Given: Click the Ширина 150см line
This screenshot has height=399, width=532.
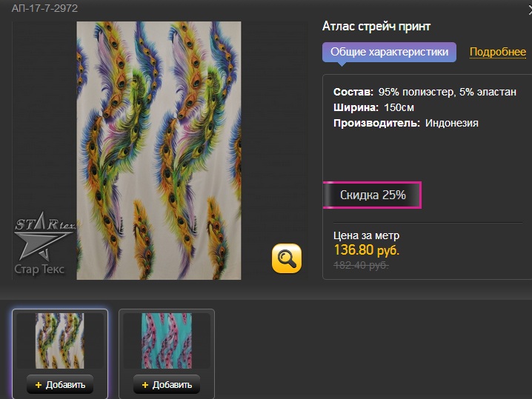Looking at the screenshot, I should pyautogui.click(x=373, y=107).
